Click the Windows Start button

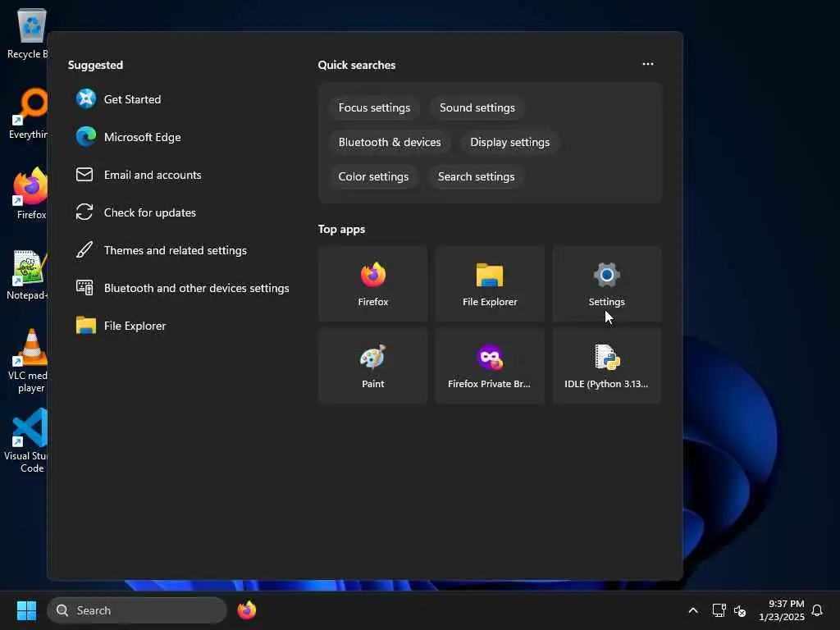coord(26,610)
